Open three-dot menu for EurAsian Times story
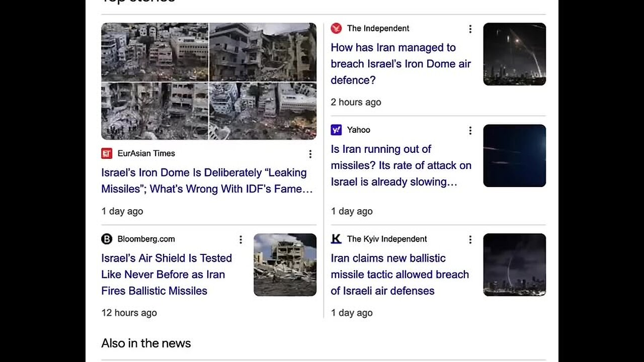Screen dimensions: 644x362 pyautogui.click(x=310, y=154)
